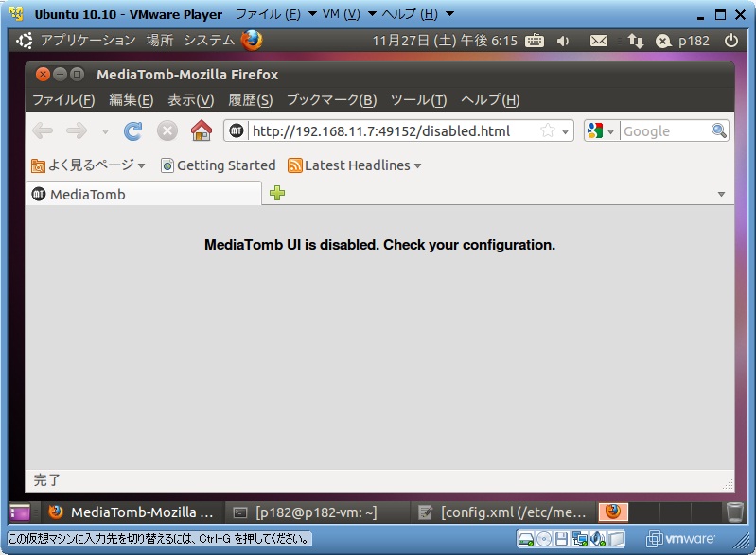Open Firefox 履歴(S) menu
Screen dimensions: 756x555
click(250, 99)
